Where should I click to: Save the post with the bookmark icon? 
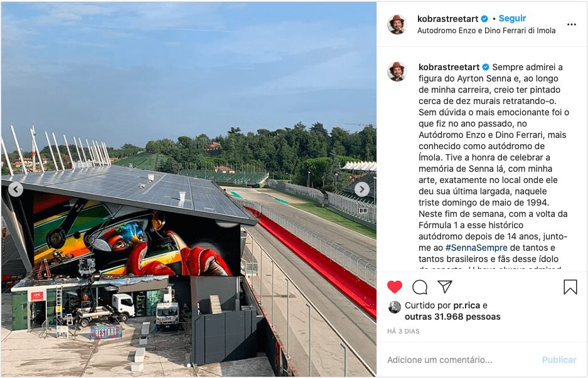click(570, 287)
